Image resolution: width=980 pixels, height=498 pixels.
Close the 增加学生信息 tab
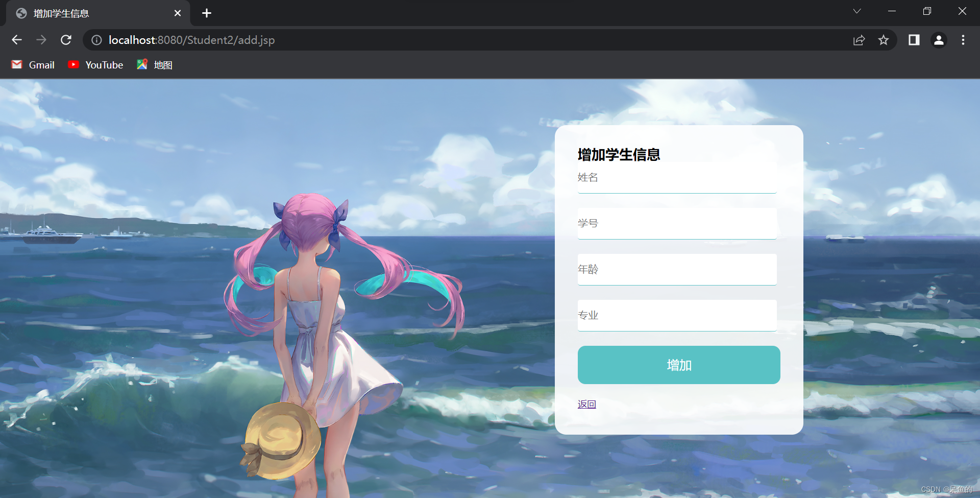[178, 13]
